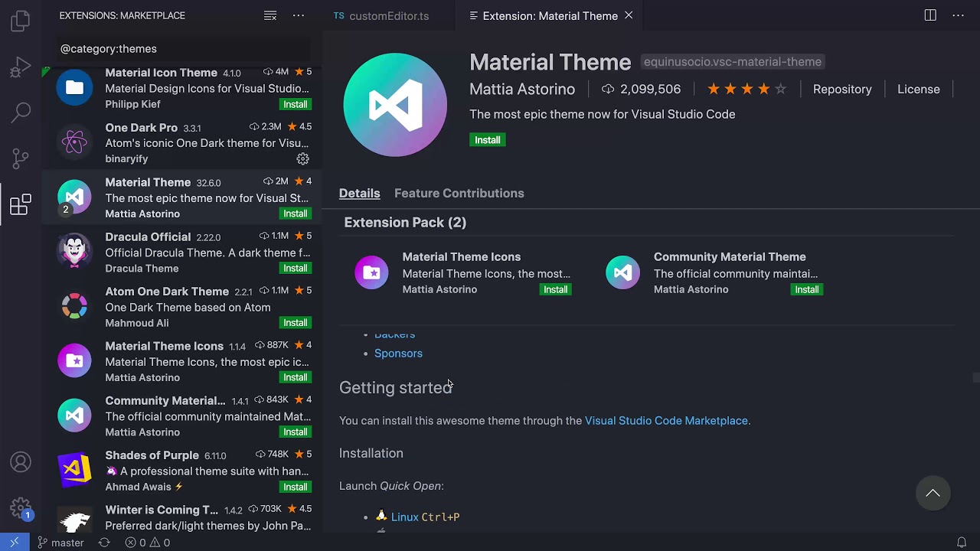Open the Visual Studio Code Marketplace link

tap(666, 420)
